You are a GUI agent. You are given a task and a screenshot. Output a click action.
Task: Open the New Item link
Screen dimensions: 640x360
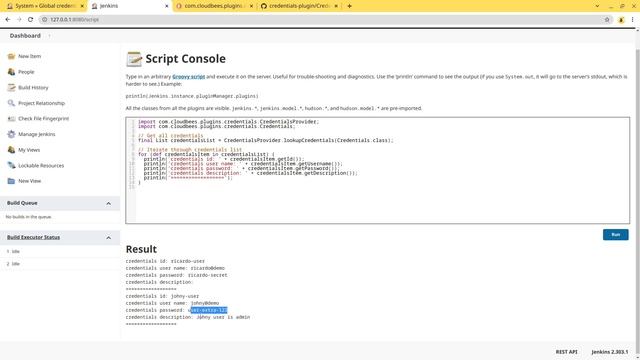tap(29, 56)
